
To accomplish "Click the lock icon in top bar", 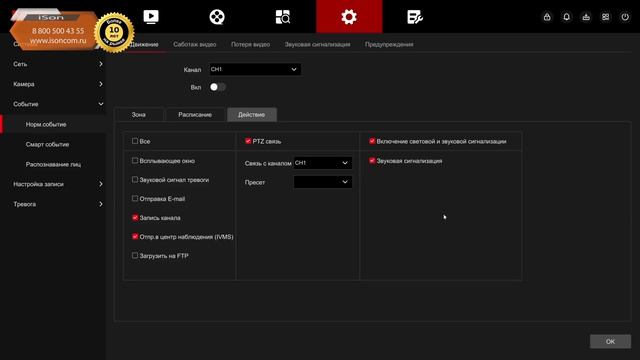I will (547, 17).
